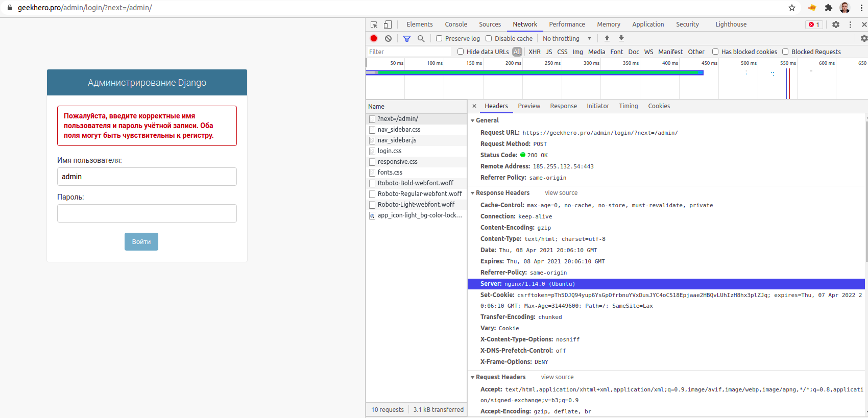Focus the Пароль password field

(147, 213)
